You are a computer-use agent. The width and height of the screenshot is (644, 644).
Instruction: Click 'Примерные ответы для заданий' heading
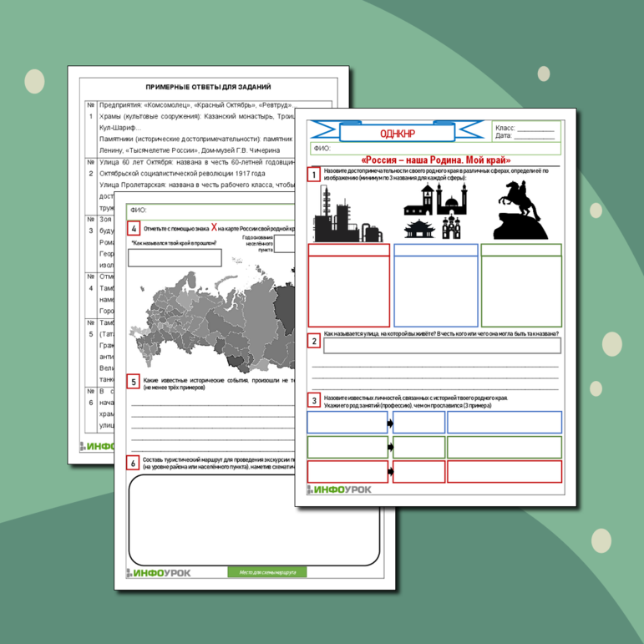(208, 87)
